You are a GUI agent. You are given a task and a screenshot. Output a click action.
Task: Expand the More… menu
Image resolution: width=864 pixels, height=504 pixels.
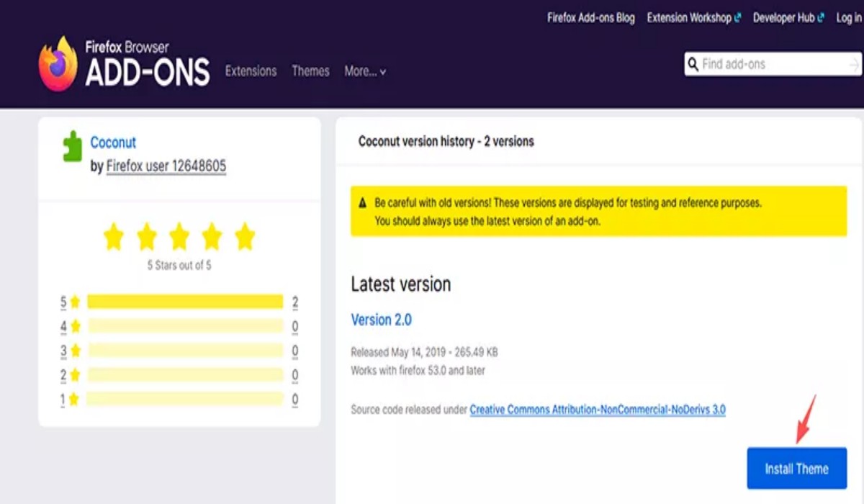(x=365, y=71)
